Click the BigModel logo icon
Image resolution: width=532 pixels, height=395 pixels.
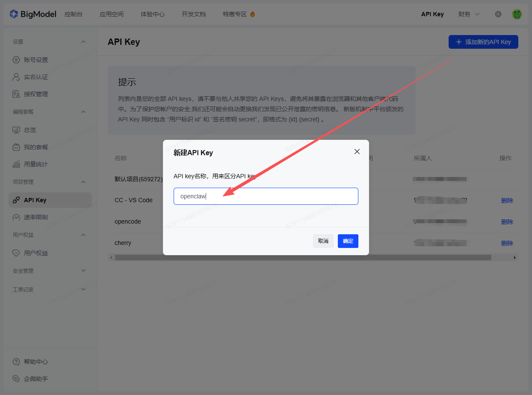coord(14,14)
